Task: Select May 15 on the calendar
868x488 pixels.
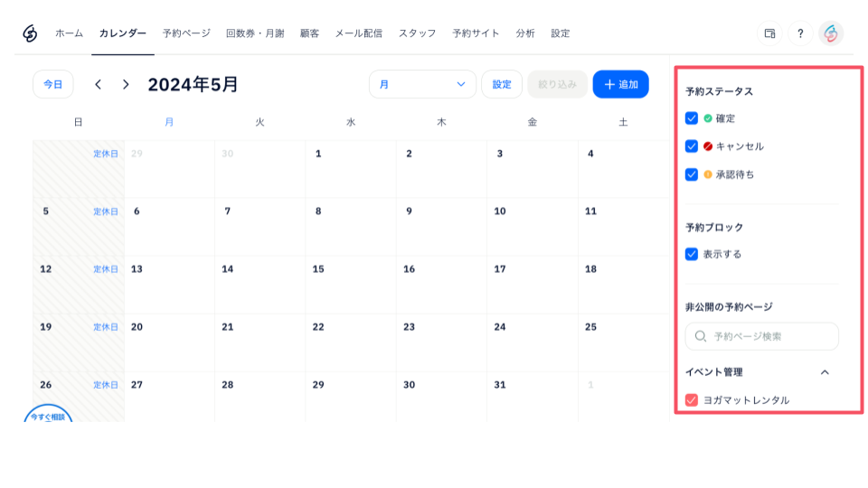Action: (x=351, y=285)
